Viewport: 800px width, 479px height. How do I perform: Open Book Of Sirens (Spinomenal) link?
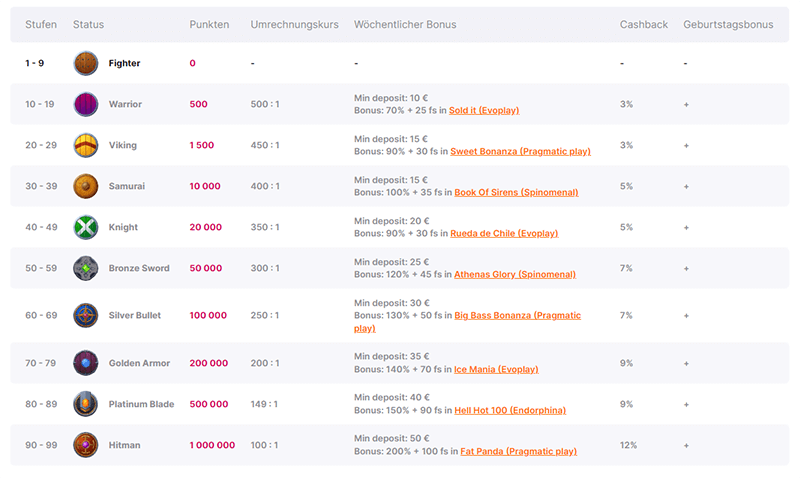pyautogui.click(x=516, y=193)
